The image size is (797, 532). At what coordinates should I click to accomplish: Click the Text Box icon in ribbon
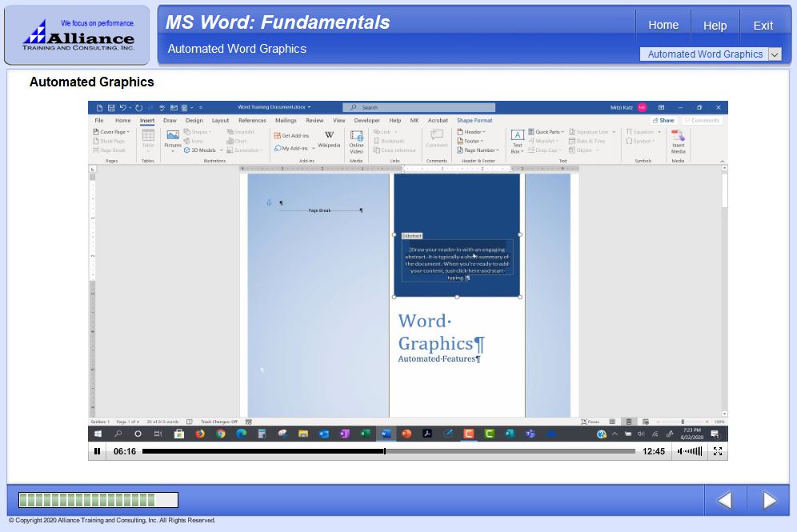(517, 140)
